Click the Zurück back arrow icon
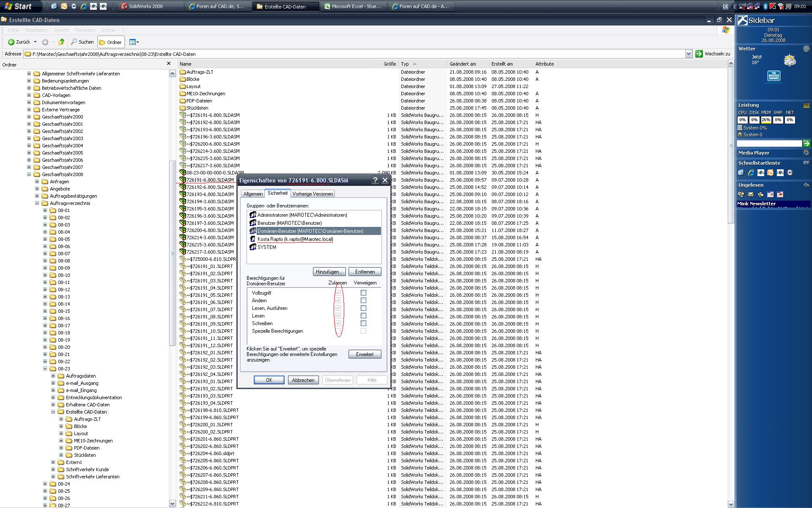 pos(11,42)
